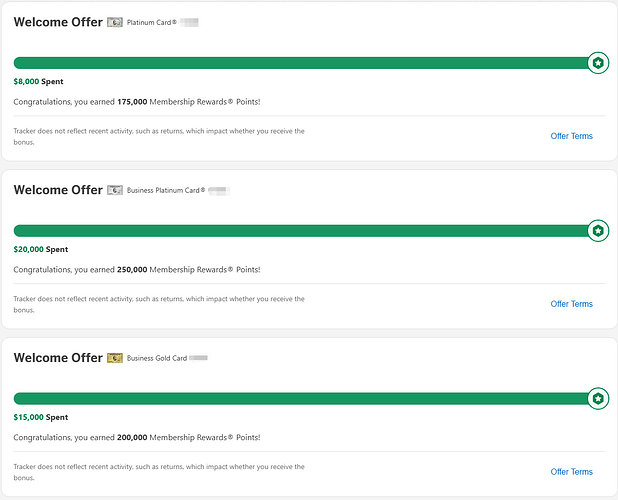Screen dimensions: 618x500
Task: Click the Business Platinum Card progress bar
Action: pos(300,231)
